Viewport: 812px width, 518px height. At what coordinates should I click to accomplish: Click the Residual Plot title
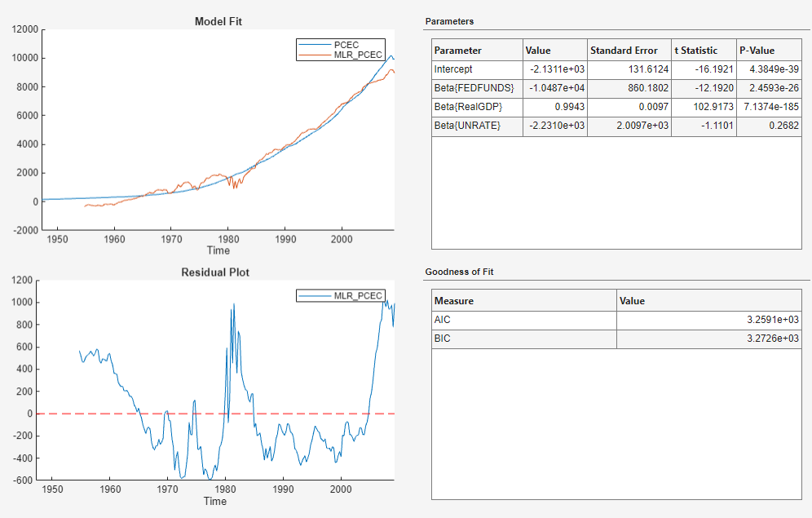click(x=217, y=272)
